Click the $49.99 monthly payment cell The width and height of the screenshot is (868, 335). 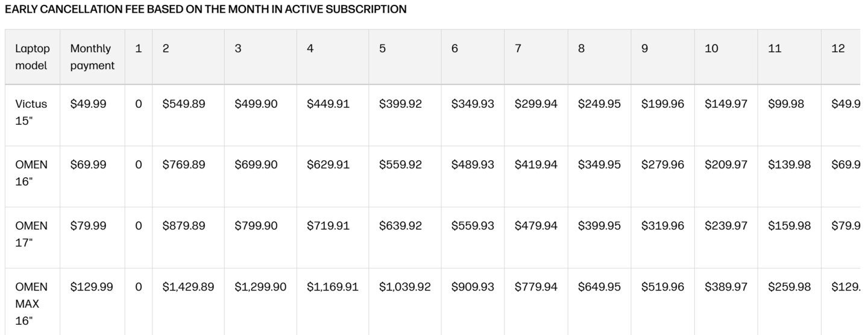click(88, 104)
